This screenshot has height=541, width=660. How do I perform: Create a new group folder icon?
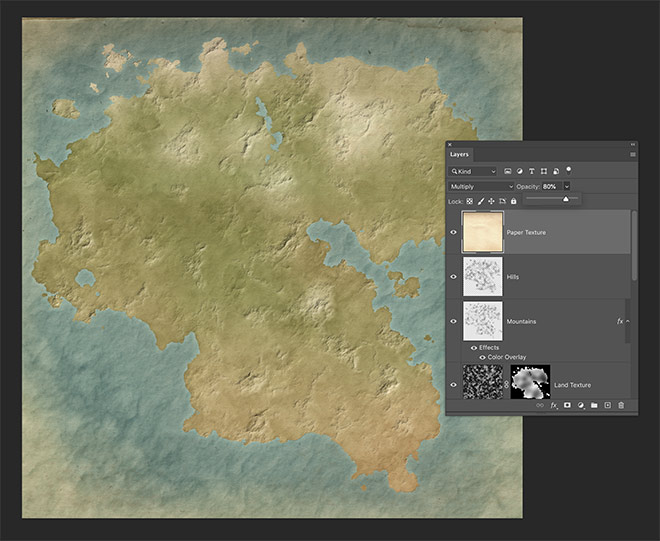(593, 405)
